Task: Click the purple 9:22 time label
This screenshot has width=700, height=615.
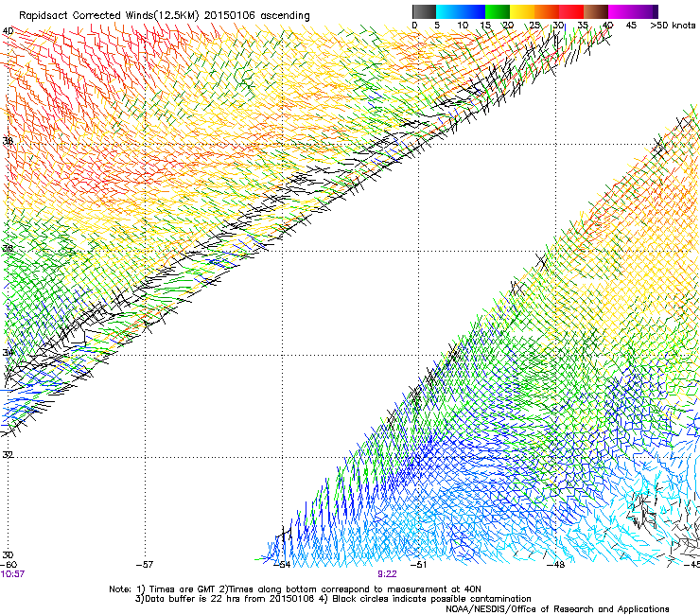Action: 387,574
